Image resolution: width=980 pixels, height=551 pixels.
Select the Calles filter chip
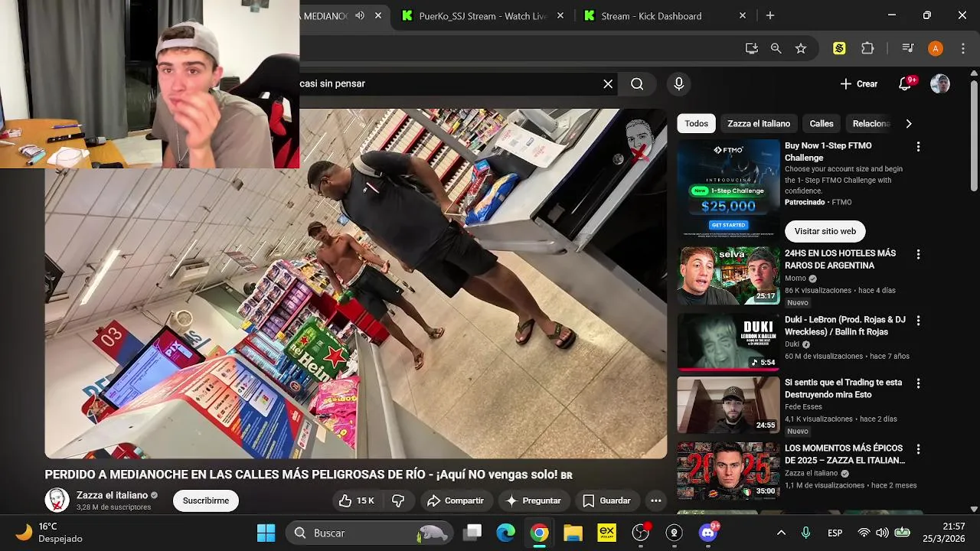[x=822, y=123]
